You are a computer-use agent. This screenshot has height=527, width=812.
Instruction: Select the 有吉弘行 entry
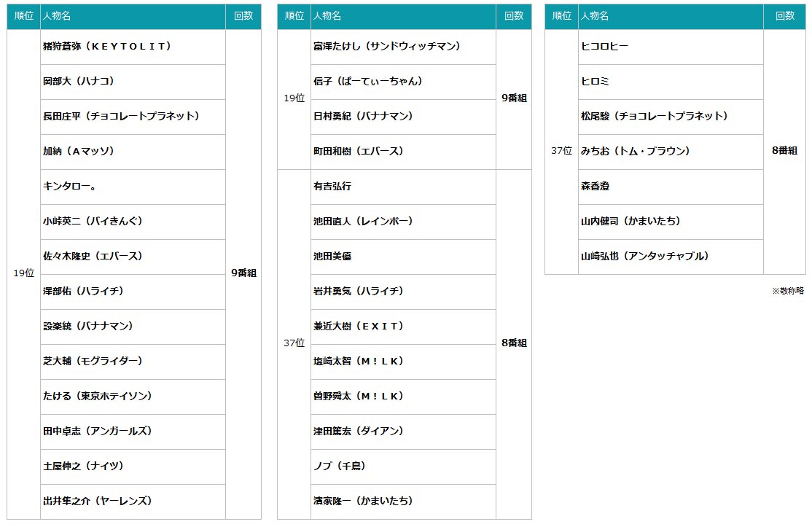tap(332, 187)
